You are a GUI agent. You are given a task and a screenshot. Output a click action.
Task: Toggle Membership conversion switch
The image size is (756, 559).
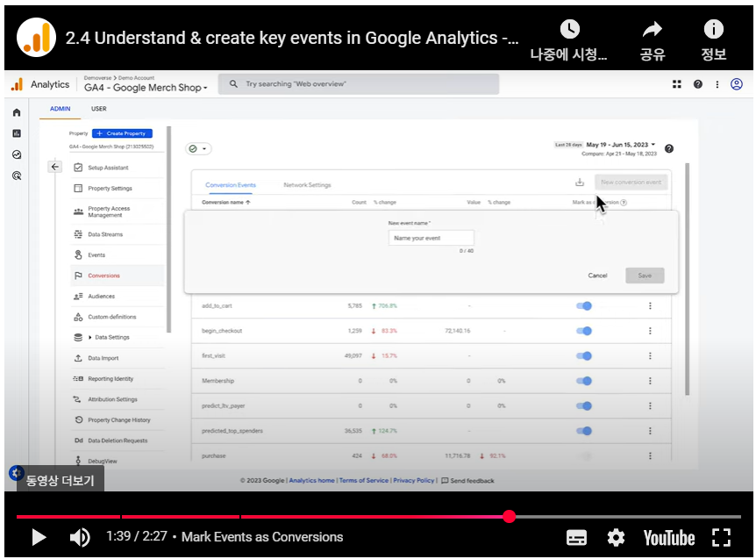584,381
